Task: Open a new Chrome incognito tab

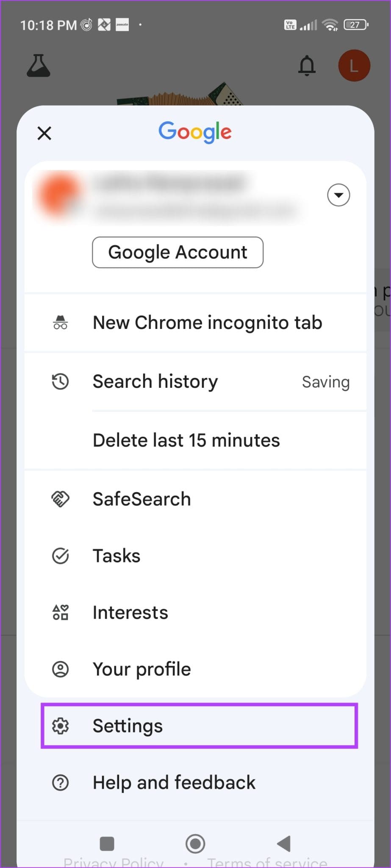Action: coord(207,323)
